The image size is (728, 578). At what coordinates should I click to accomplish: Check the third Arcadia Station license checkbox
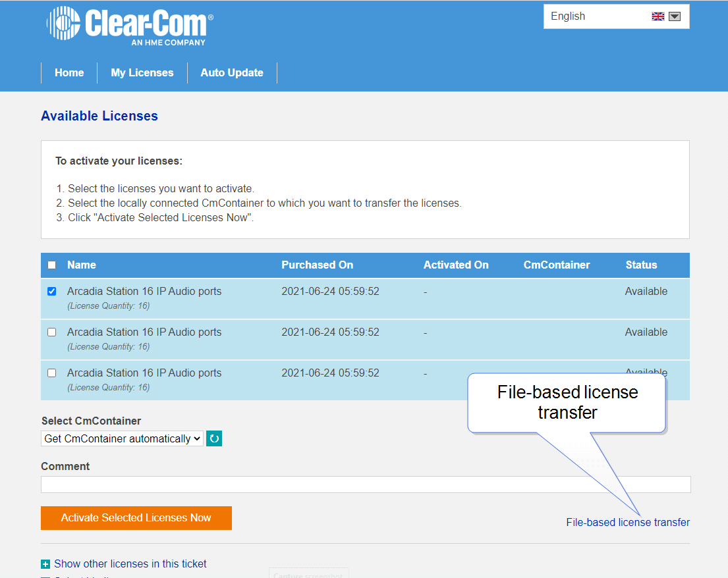pos(52,373)
